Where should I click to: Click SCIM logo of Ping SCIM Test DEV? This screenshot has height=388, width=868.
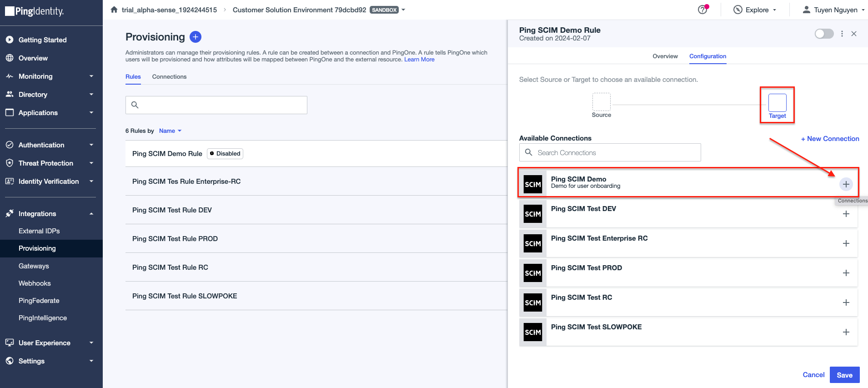tap(533, 214)
